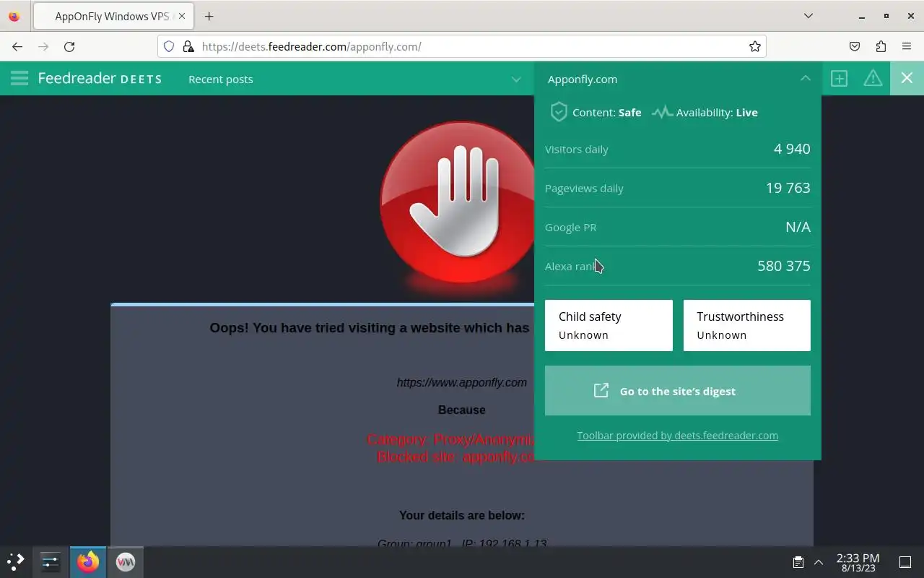
Task: Click the Apponfly.com panel title
Action: click(583, 79)
